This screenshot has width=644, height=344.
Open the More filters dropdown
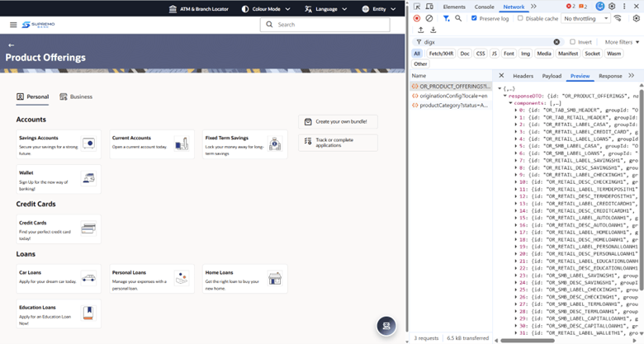(x=622, y=42)
